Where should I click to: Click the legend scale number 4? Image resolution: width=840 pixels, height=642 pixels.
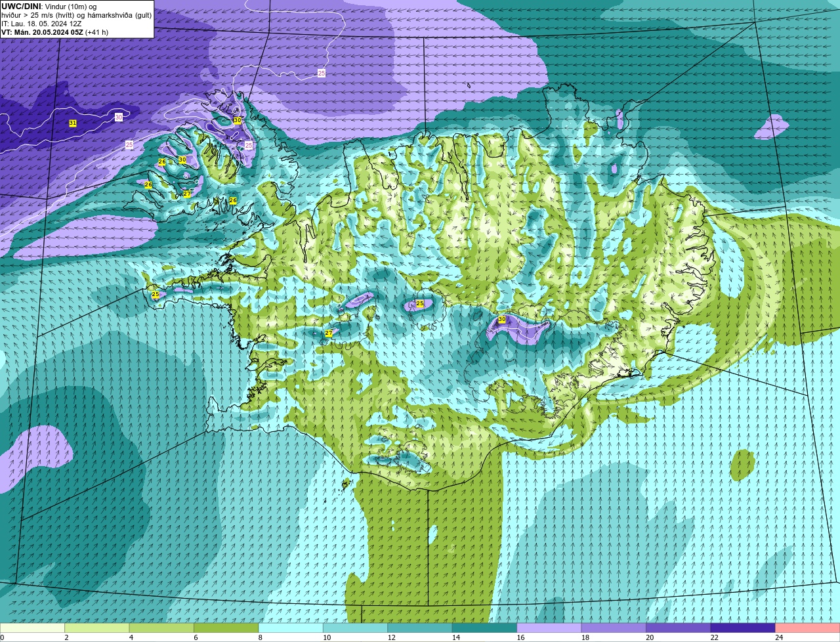tap(131, 637)
